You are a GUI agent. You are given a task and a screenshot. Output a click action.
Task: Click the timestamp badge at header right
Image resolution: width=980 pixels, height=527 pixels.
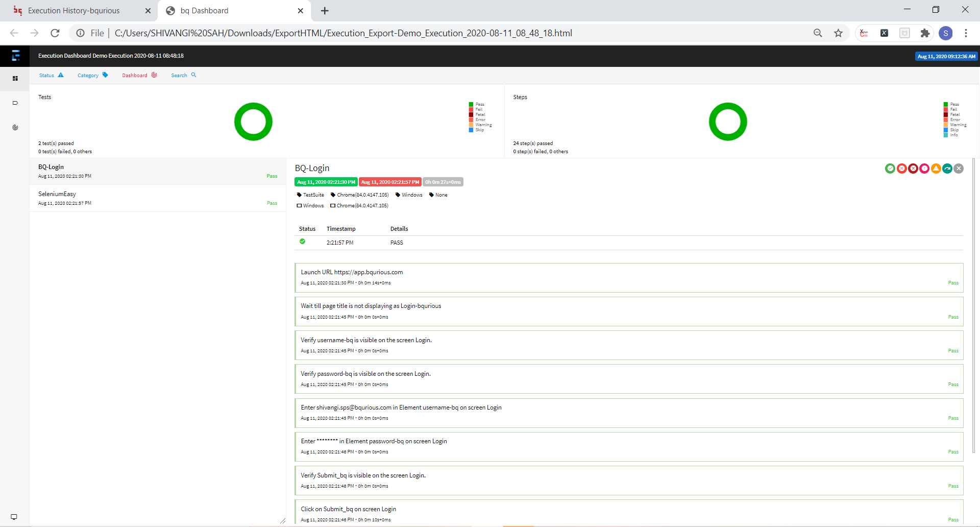946,56
